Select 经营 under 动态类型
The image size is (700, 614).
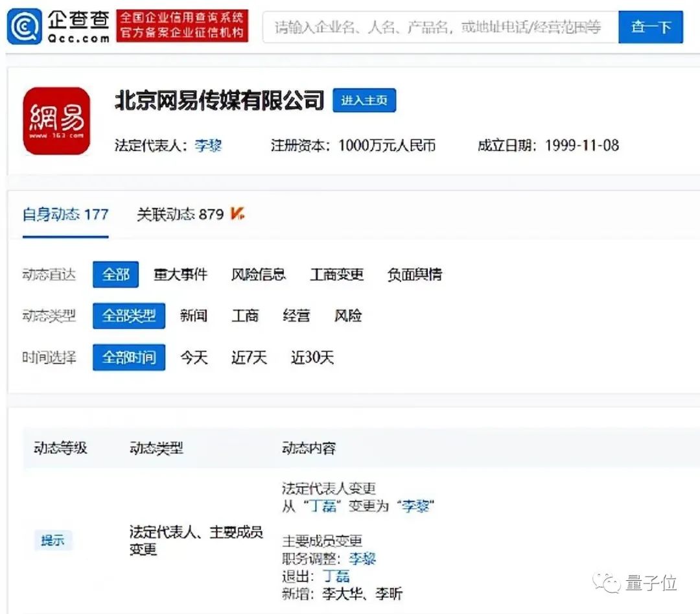click(296, 316)
